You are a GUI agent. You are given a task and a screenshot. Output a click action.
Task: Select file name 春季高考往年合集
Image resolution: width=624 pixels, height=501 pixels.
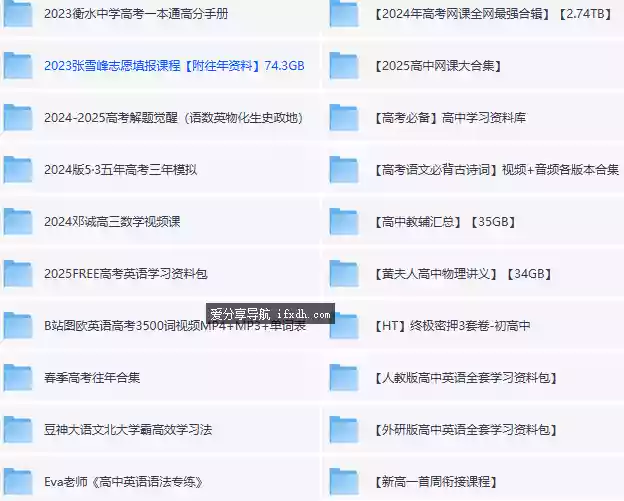pos(92,377)
